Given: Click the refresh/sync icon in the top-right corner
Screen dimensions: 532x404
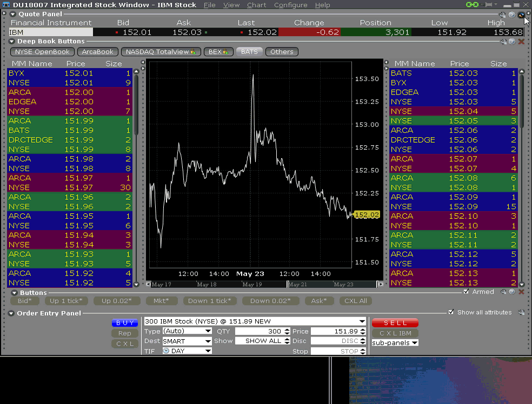Looking at the screenshot, I should (521, 15).
